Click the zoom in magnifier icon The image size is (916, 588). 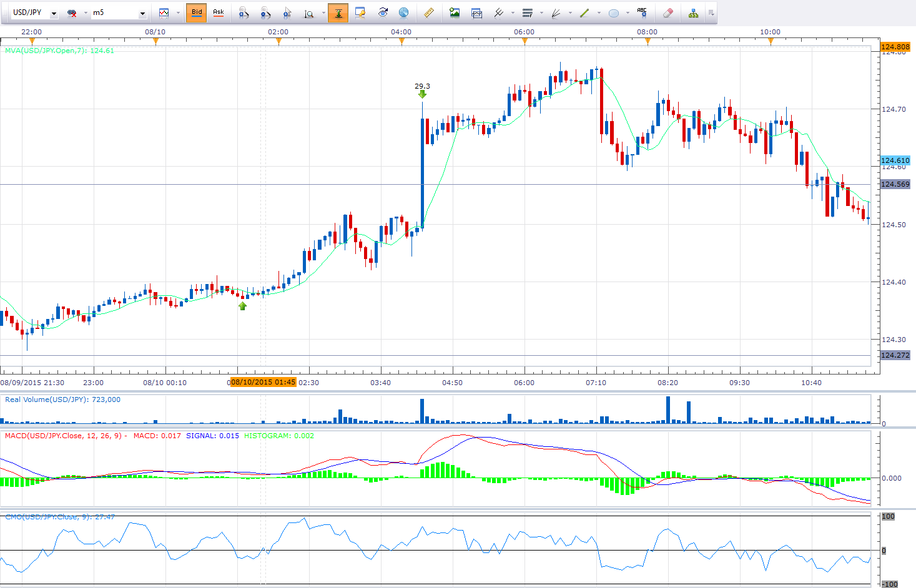pos(244,12)
